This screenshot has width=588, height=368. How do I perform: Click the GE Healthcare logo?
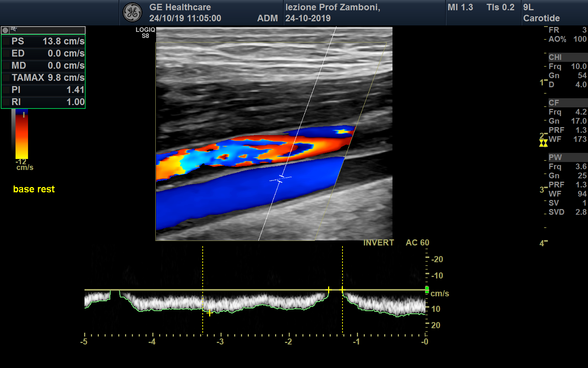pos(132,13)
